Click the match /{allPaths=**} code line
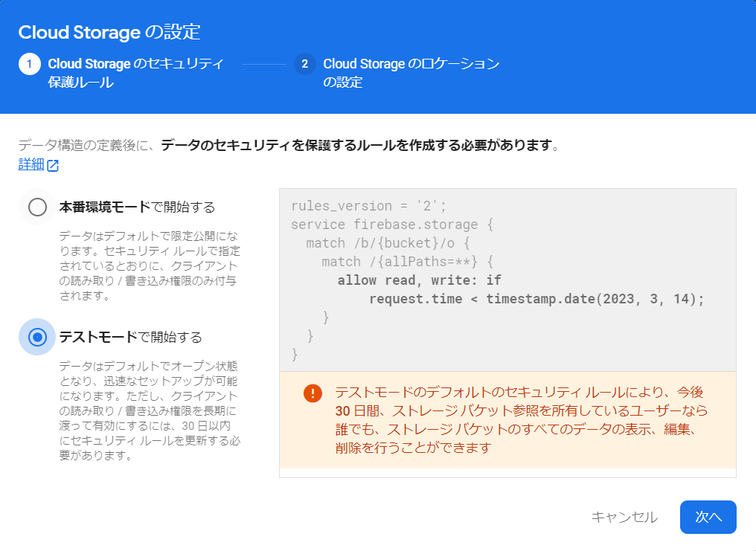This screenshot has width=756, height=551. 408,262
